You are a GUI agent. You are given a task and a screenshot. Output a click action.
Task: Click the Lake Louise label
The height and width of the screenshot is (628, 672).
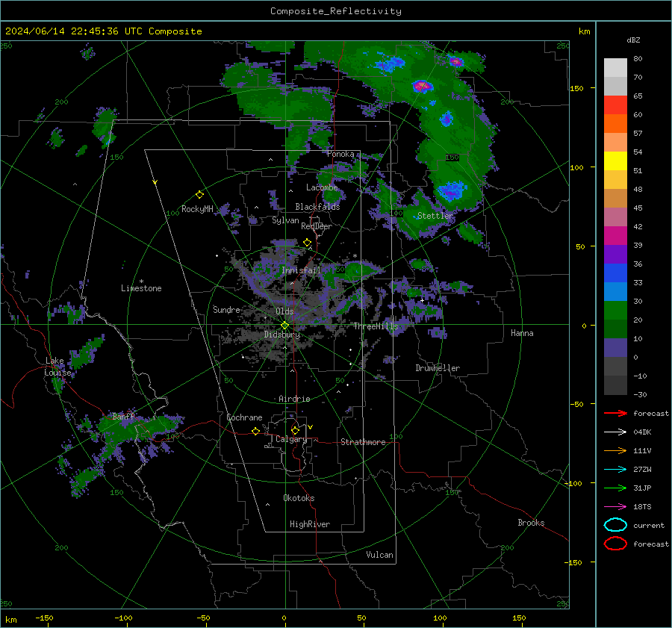tap(57, 367)
